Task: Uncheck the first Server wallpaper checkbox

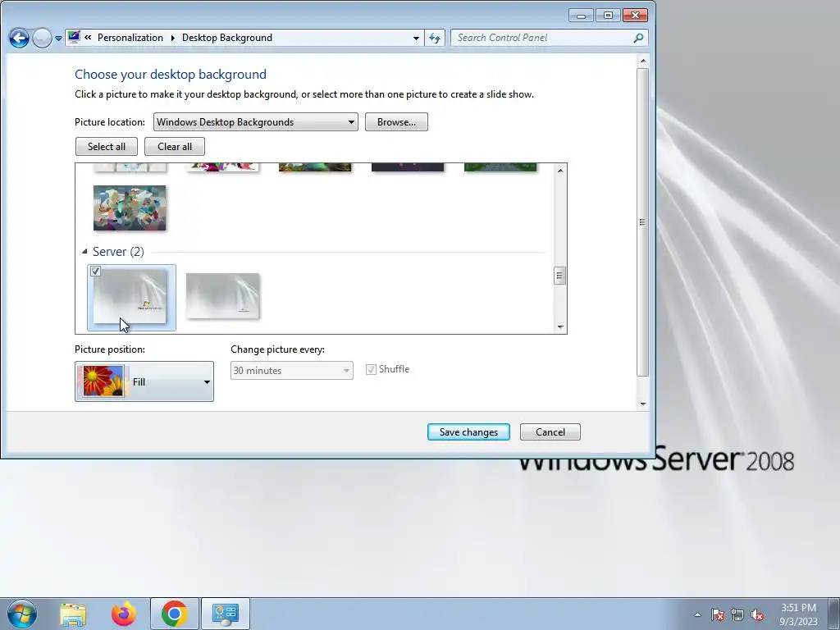Action: (95, 271)
